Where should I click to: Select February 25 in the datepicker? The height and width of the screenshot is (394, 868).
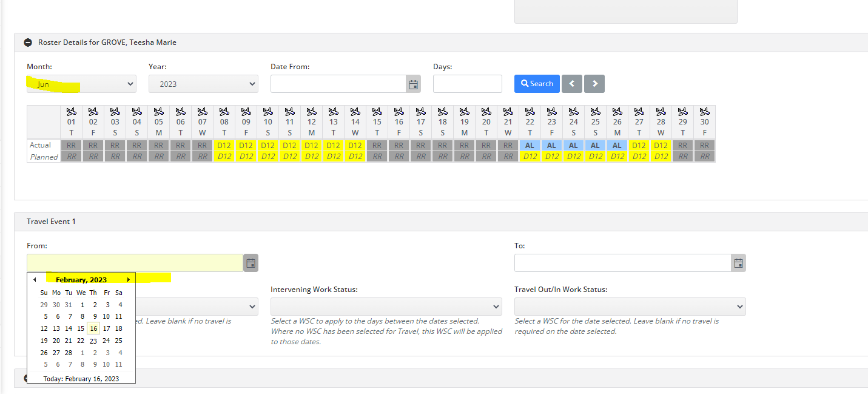(x=118, y=341)
